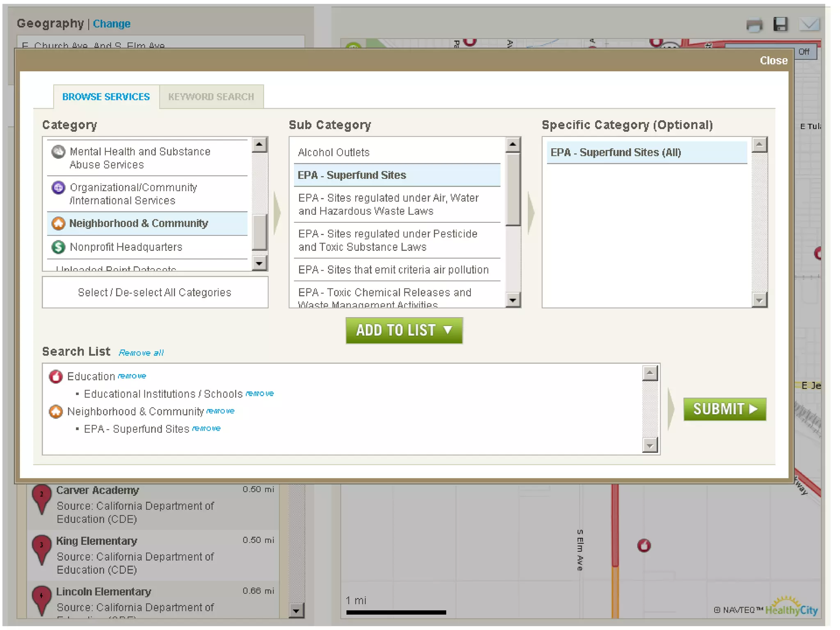840x630 pixels.
Task: Close the services dialog
Action: tap(773, 60)
